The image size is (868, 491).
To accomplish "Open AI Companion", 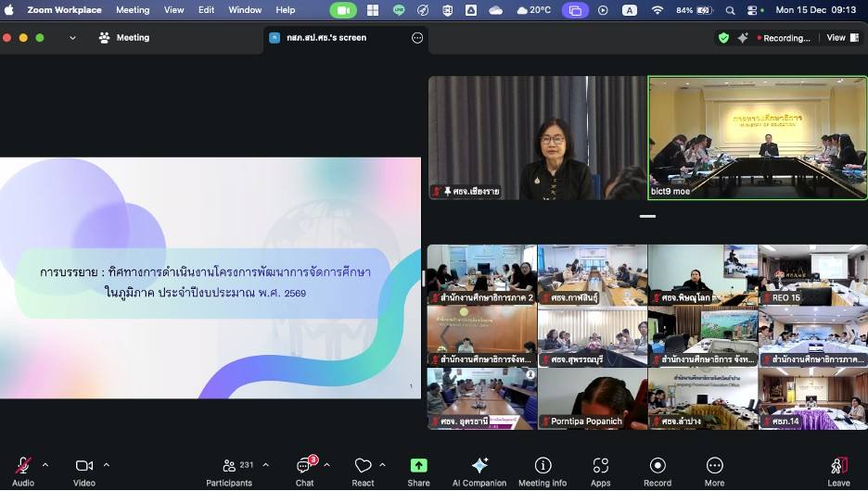I will click(x=479, y=466).
